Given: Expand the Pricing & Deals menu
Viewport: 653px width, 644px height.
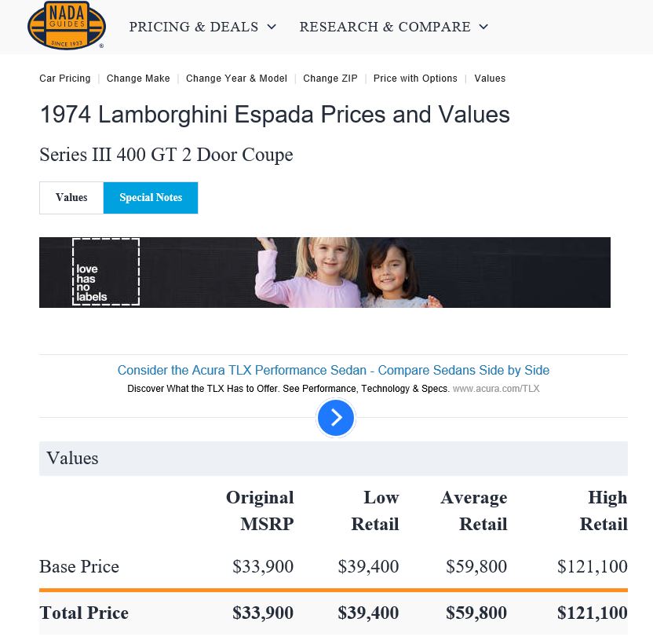Looking at the screenshot, I should (202, 27).
